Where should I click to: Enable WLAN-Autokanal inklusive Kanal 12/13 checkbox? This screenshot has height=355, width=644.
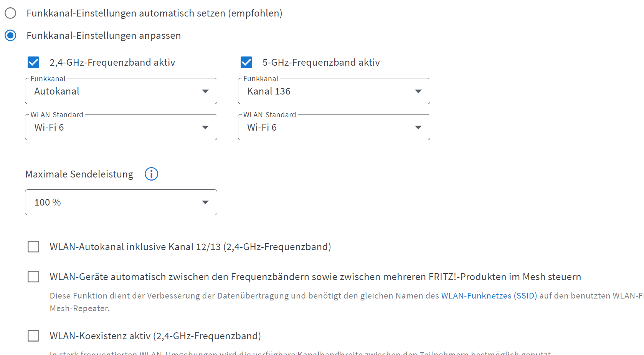pos(33,247)
